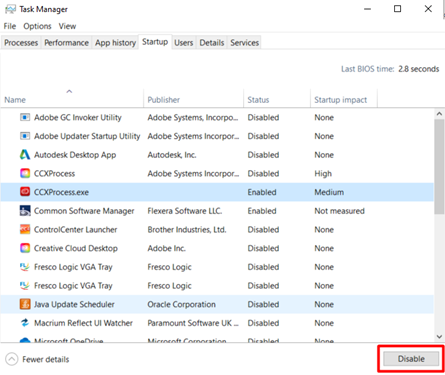Open the Options menu

click(37, 26)
